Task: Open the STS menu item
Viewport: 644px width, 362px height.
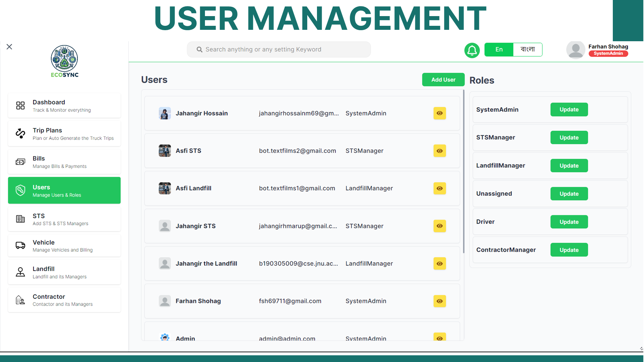Action: coord(64,219)
